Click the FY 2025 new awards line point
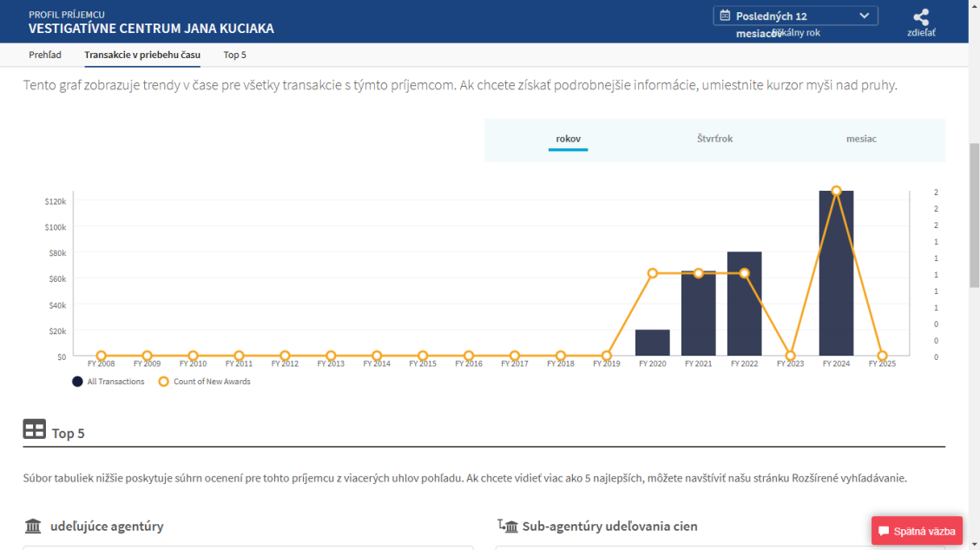The image size is (980, 550). point(882,356)
